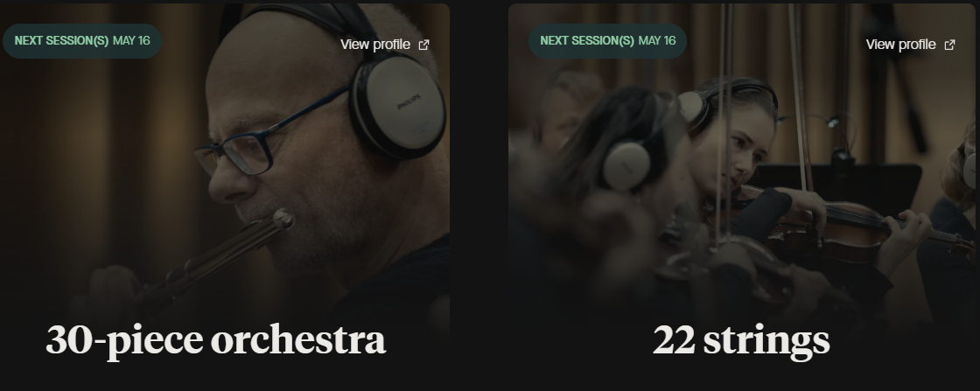Open View profile for 30-piece orchestra
Screen dimensions: 980x391
(x=384, y=45)
